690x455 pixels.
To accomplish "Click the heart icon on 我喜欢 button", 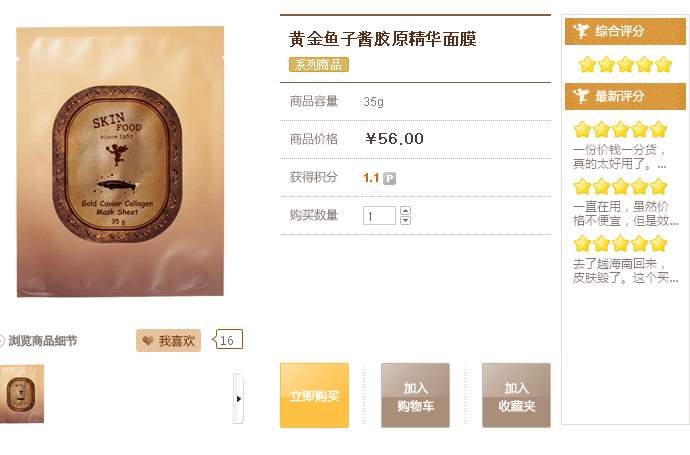I will (x=148, y=341).
